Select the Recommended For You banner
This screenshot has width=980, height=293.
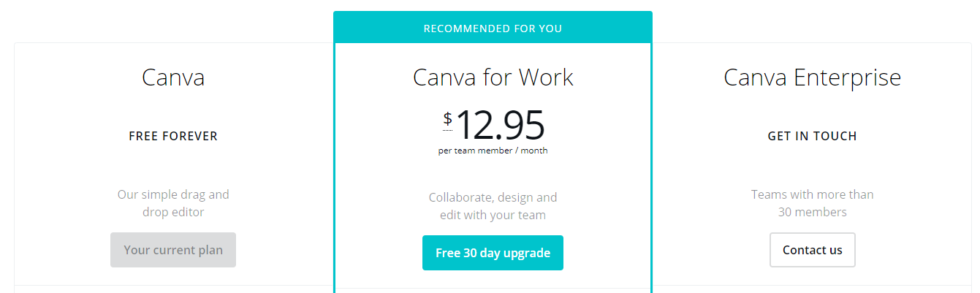tap(493, 28)
